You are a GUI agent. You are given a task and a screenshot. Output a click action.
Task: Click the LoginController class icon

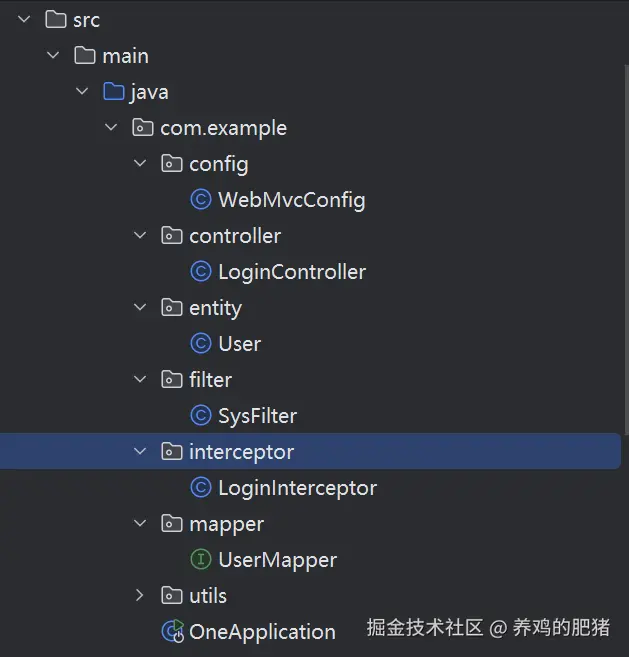pyautogui.click(x=200, y=272)
